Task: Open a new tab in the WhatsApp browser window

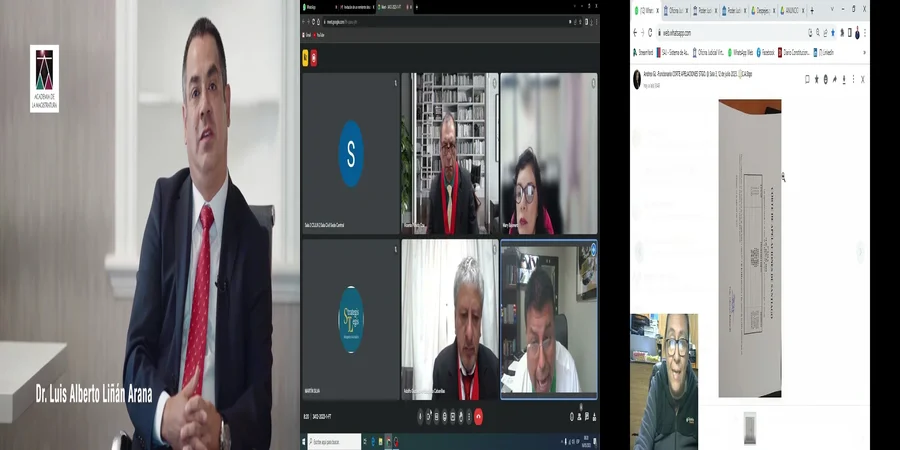Action: tap(812, 10)
